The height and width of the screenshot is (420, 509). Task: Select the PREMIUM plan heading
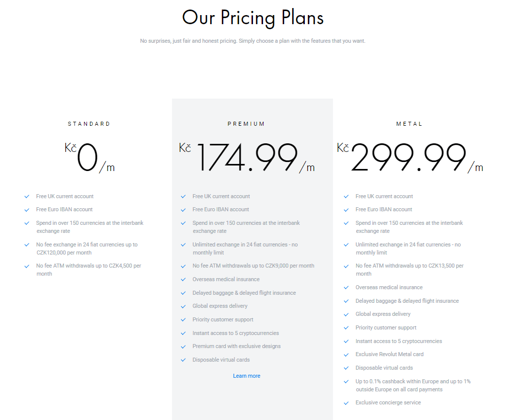click(x=246, y=124)
